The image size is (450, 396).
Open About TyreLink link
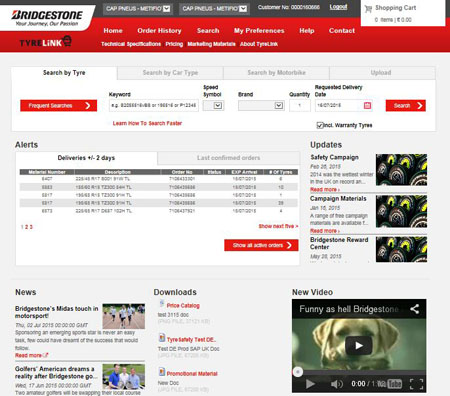(x=259, y=44)
